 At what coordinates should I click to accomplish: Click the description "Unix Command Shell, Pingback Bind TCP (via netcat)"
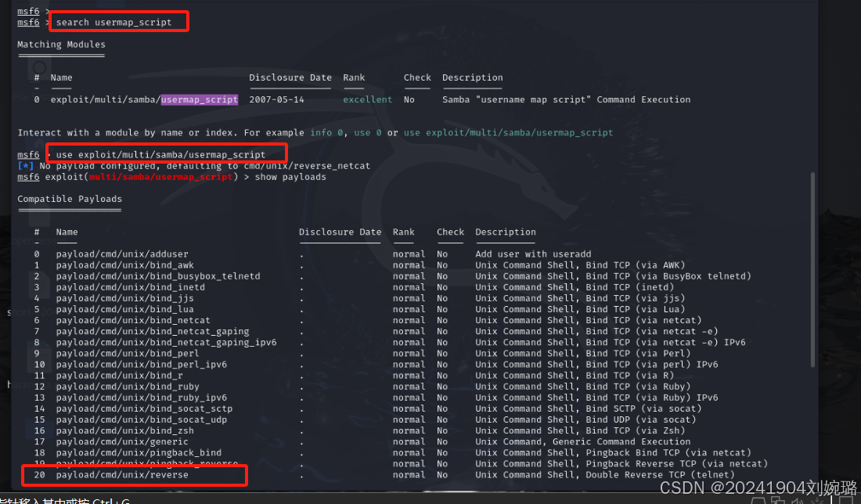[613, 452]
